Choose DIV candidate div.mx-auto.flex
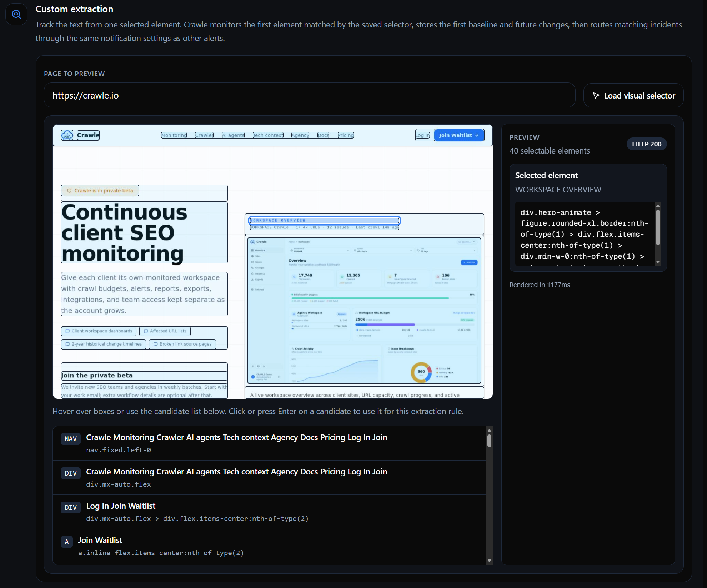This screenshot has width=707, height=588. pos(269,478)
